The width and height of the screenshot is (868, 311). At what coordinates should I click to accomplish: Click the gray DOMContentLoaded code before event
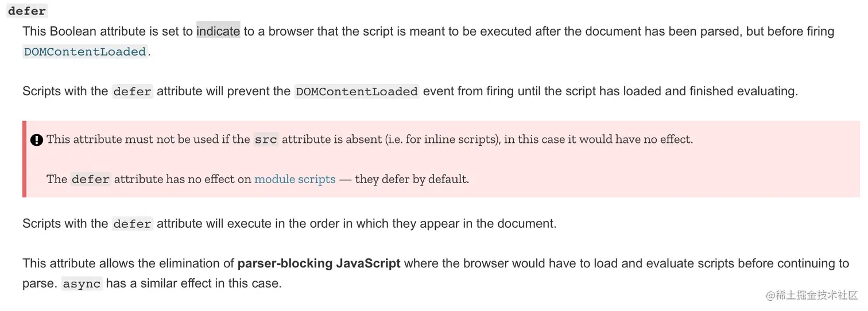356,91
